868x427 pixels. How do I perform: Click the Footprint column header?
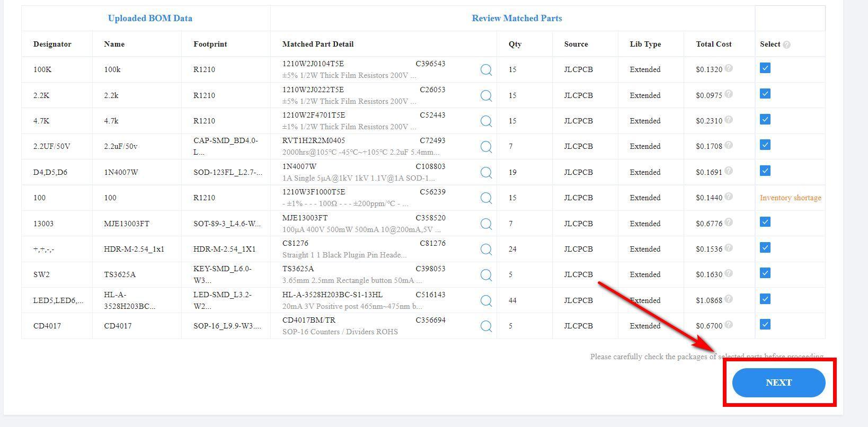[x=210, y=44]
